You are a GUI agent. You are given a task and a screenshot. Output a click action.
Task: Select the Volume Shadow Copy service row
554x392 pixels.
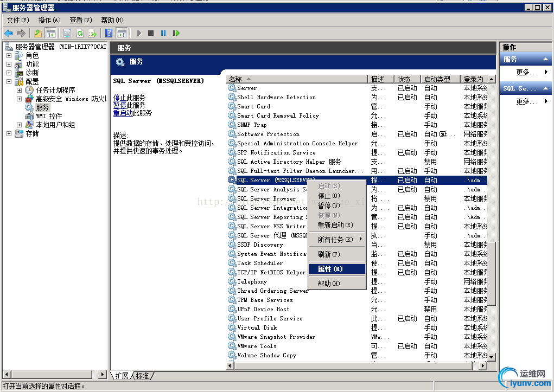[357, 355]
